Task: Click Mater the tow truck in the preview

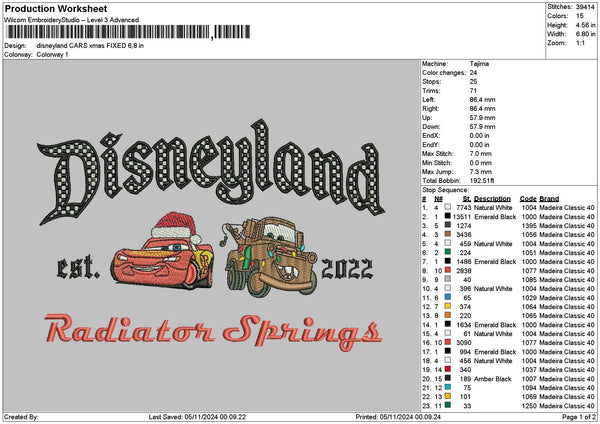Action: click(269, 256)
